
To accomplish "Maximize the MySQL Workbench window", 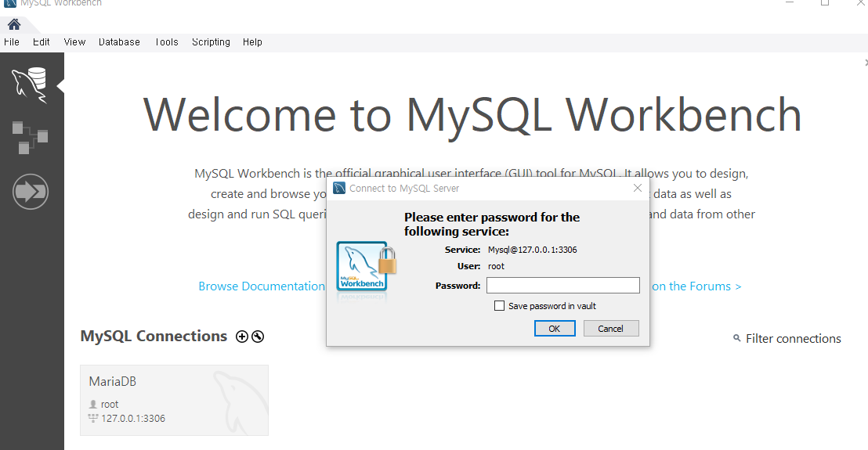I will click(825, 3).
